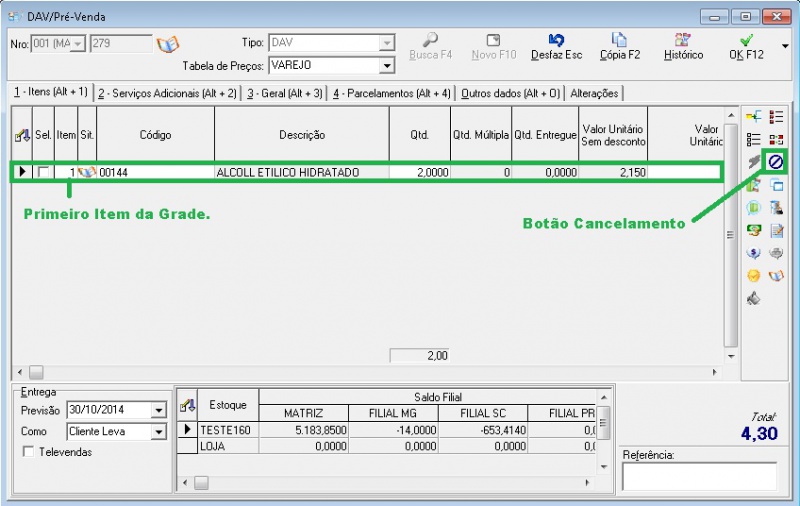Click the yellow branch insert-item icon

754,117
